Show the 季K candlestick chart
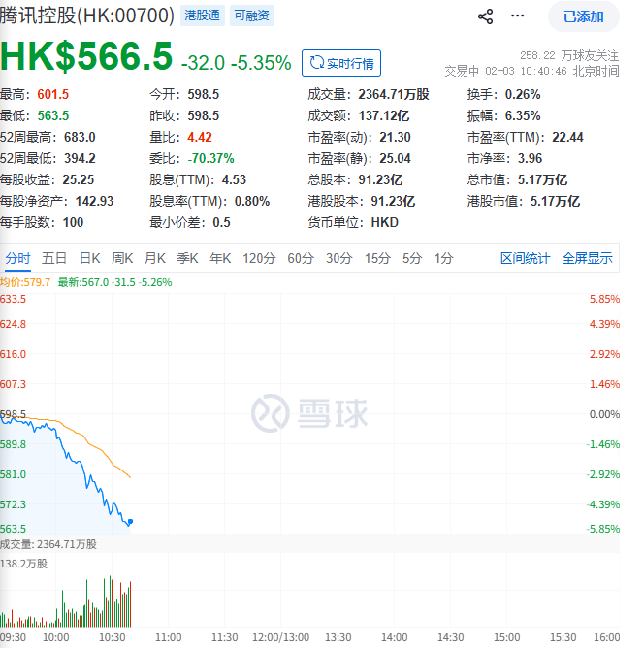 click(x=187, y=258)
